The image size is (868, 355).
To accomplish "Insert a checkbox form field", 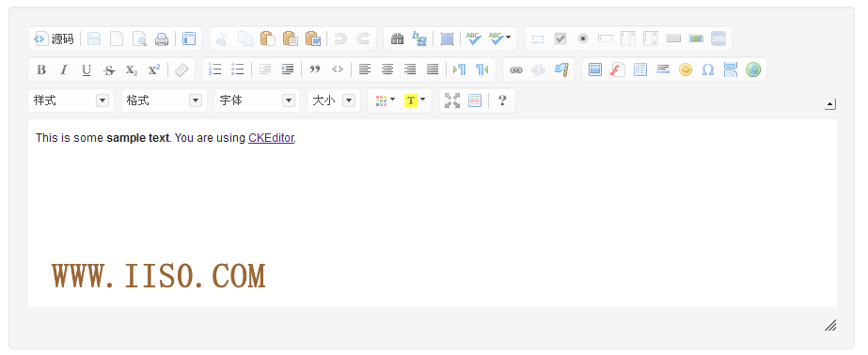I will tap(560, 39).
